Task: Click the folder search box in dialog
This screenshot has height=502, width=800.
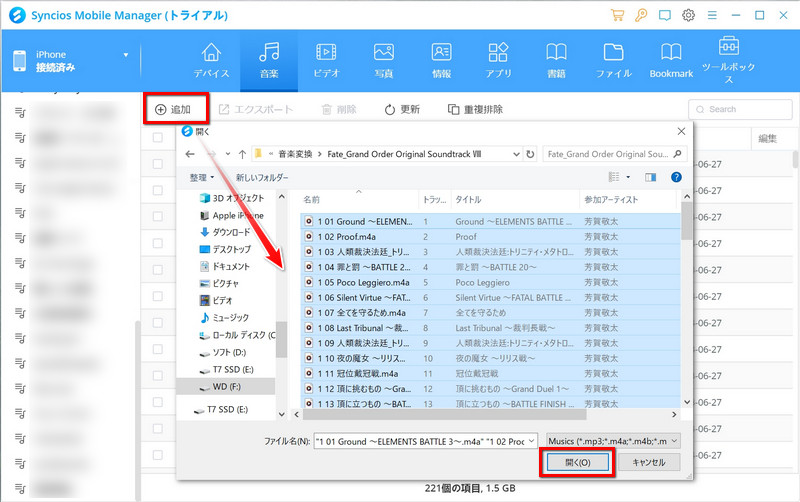Action: (614, 154)
